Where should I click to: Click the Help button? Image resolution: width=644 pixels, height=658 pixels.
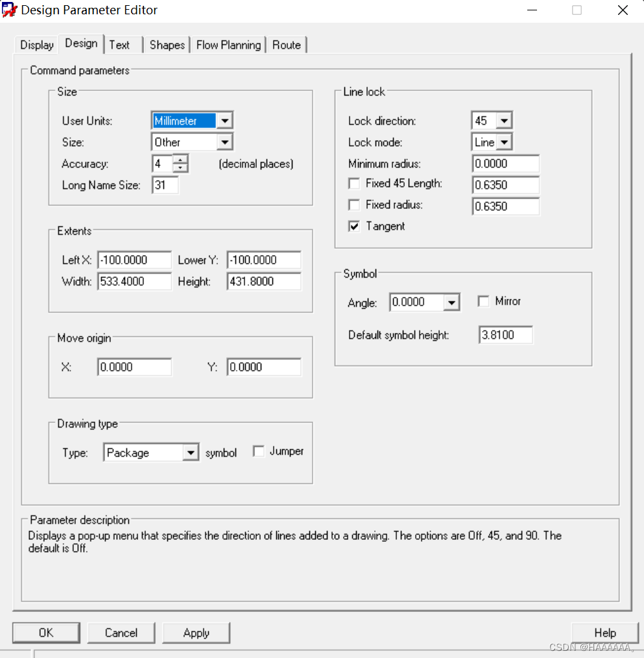click(x=604, y=633)
